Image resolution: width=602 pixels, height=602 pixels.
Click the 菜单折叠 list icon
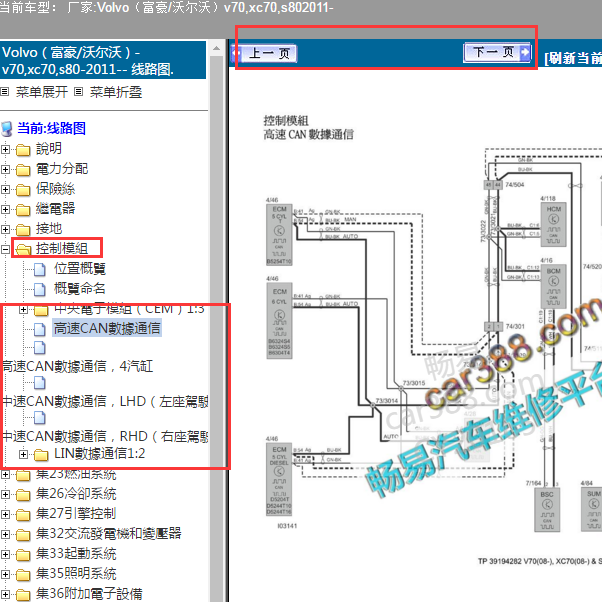[x=78, y=92]
